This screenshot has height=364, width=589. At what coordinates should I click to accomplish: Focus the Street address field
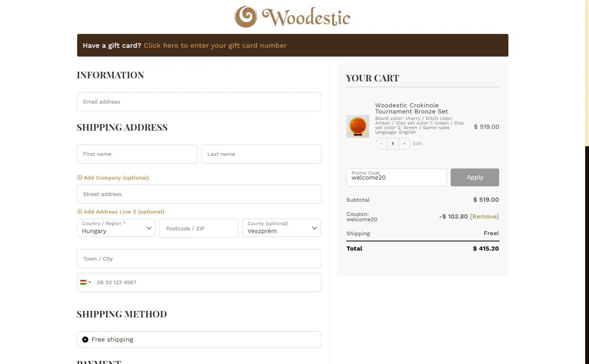point(199,194)
